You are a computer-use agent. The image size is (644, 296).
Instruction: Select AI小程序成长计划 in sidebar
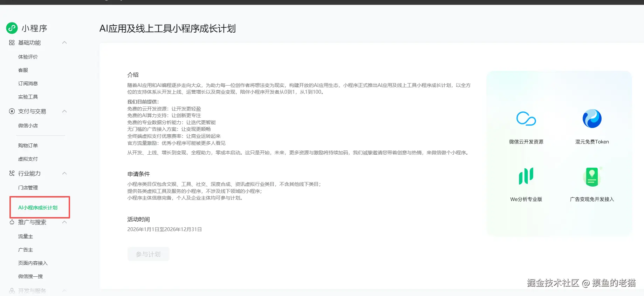[38, 208]
